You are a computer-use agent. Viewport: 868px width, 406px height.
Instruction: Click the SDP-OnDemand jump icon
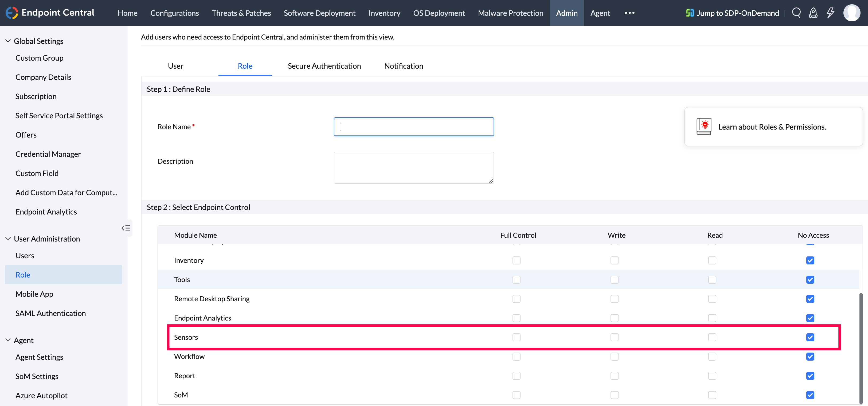(x=690, y=13)
